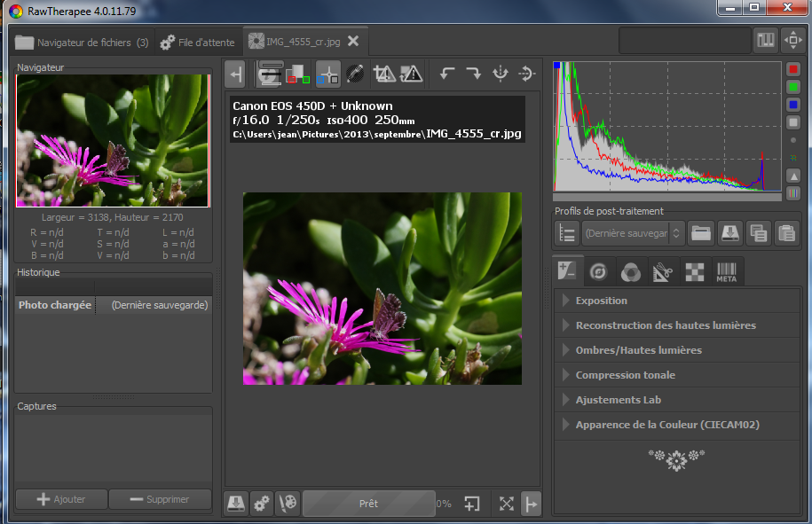The width and height of the screenshot is (812, 524).
Task: Expand the Ajustements Lab section
Action: [677, 400]
